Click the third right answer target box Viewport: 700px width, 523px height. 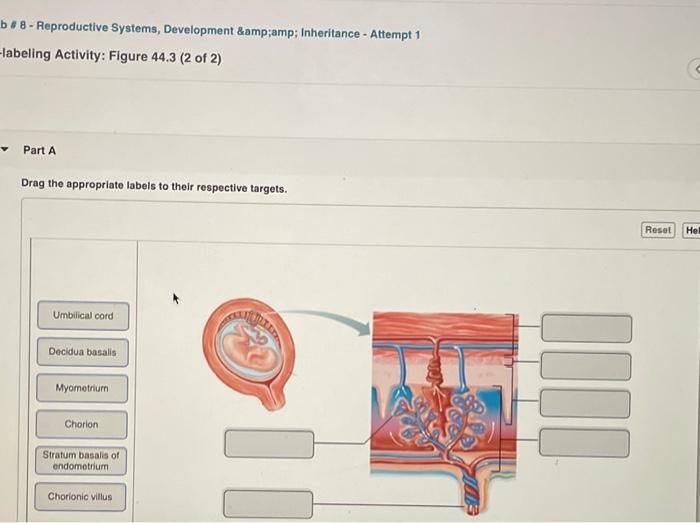pyautogui.click(x=585, y=404)
